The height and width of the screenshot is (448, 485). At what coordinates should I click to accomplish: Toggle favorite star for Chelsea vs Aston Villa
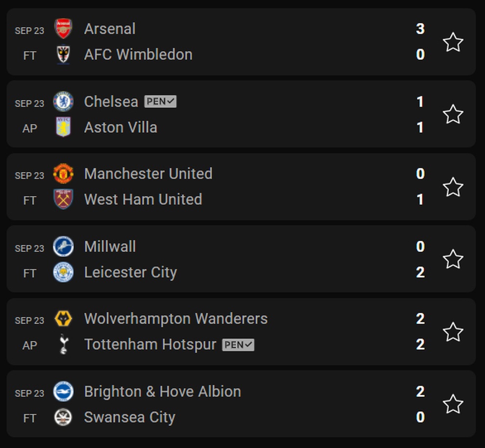click(453, 114)
